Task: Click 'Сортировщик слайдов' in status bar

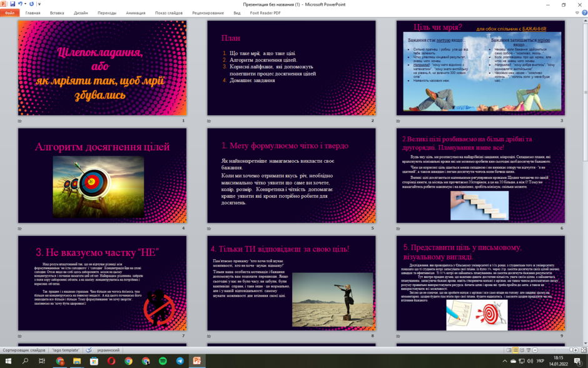Action: [24, 350]
